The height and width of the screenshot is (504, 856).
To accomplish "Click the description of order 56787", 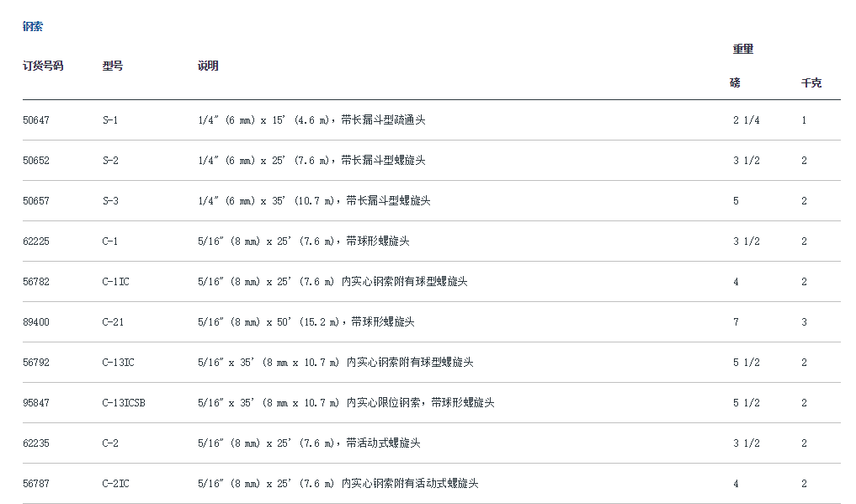I will (338, 484).
